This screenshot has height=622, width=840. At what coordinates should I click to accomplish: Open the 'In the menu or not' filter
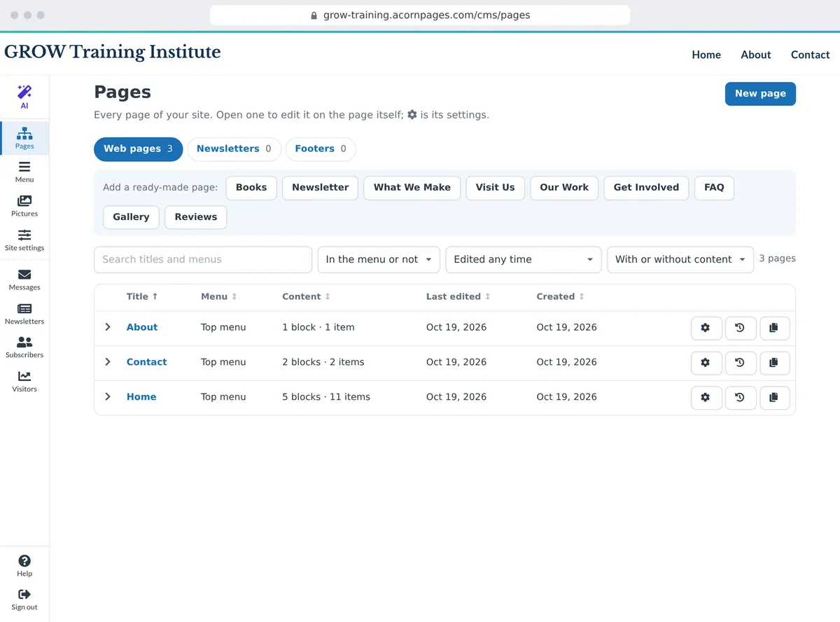click(379, 259)
